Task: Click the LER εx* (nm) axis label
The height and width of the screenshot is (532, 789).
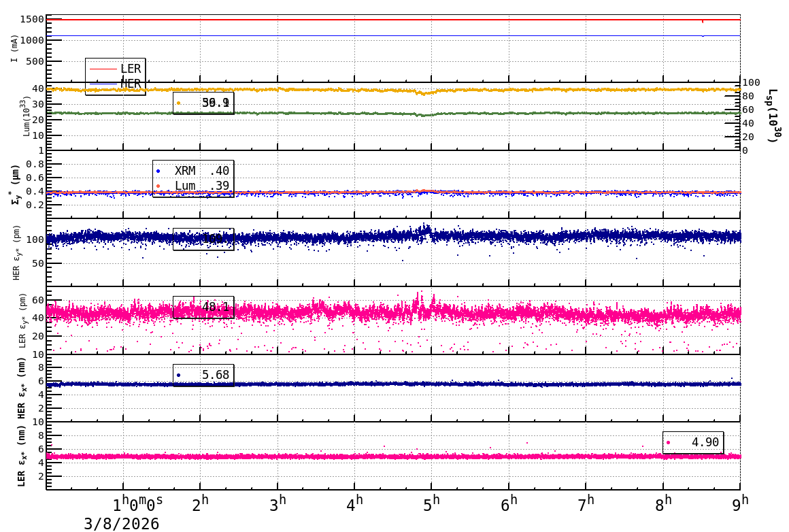Action: (21, 456)
